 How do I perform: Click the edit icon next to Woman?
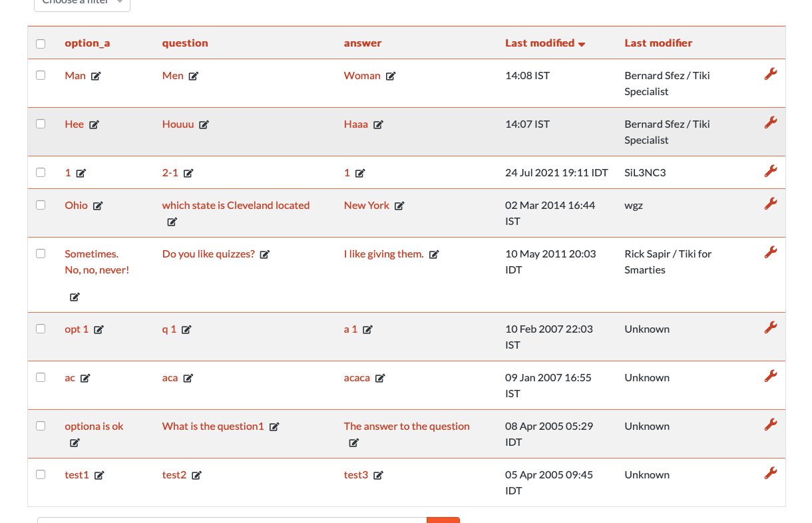tap(391, 76)
